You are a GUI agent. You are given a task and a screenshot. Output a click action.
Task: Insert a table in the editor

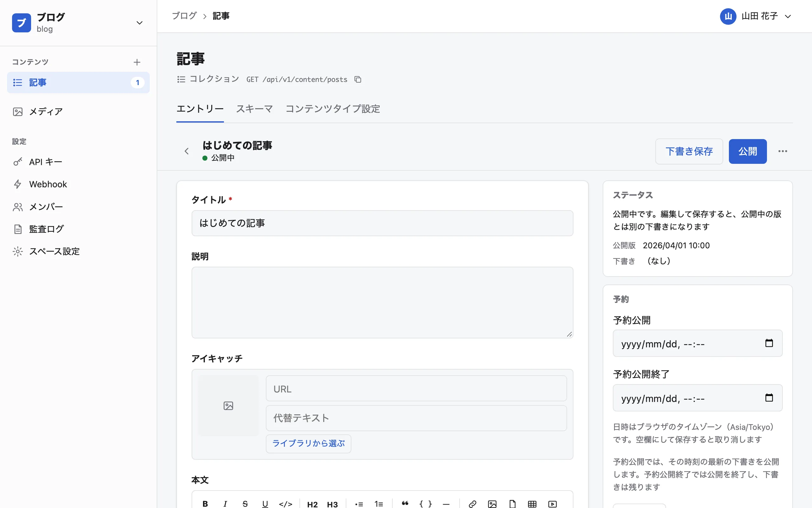point(532,504)
